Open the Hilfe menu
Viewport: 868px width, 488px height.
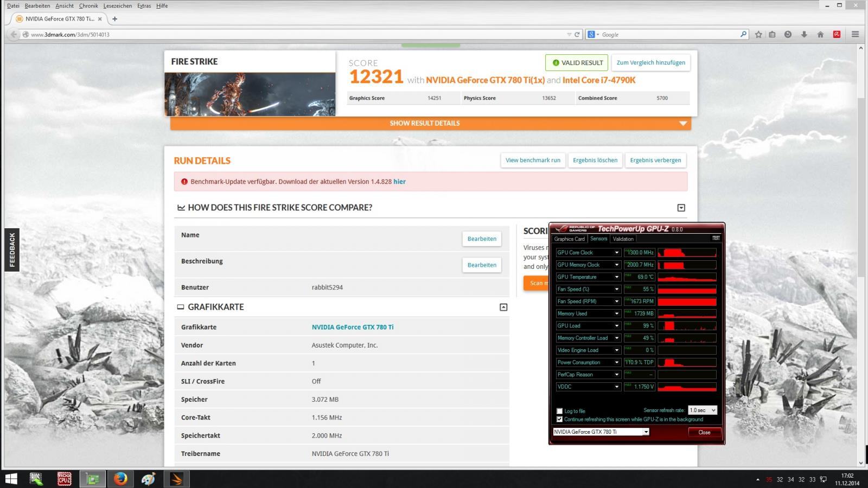(x=162, y=5)
